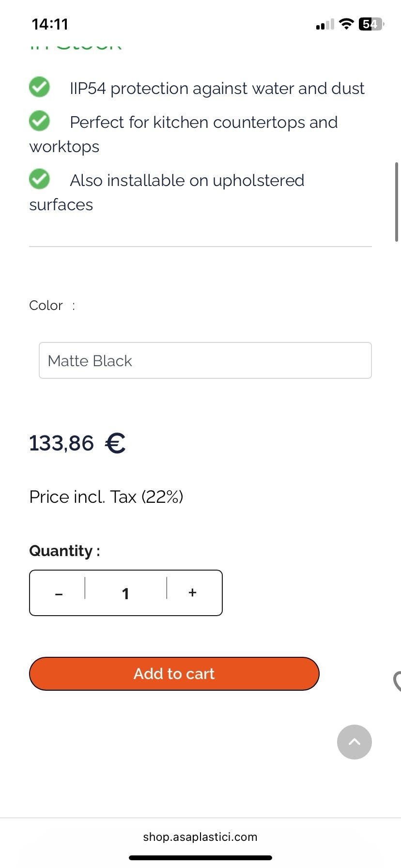The height and width of the screenshot is (868, 401).
Task: Increase quantity with the plus button
Action: 192,592
